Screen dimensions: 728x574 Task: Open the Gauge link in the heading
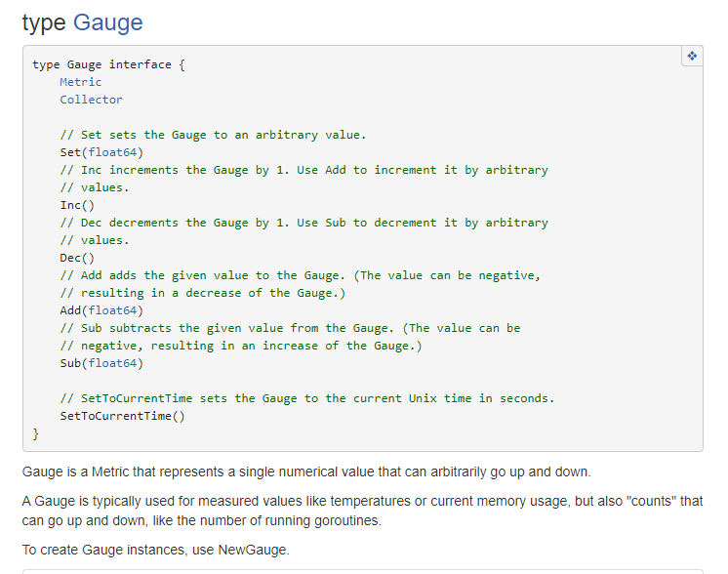click(107, 23)
